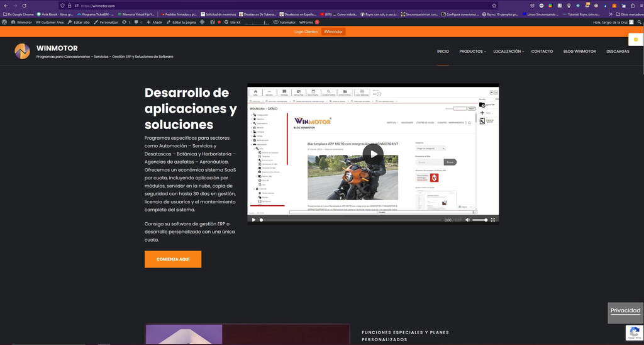This screenshot has width=644, height=345.
Task: Click the COMIENZA AQUÍ button
Action: pos(173,259)
